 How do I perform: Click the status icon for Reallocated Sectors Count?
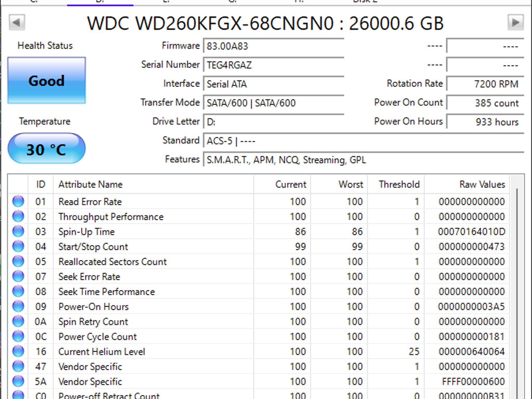[x=18, y=261]
